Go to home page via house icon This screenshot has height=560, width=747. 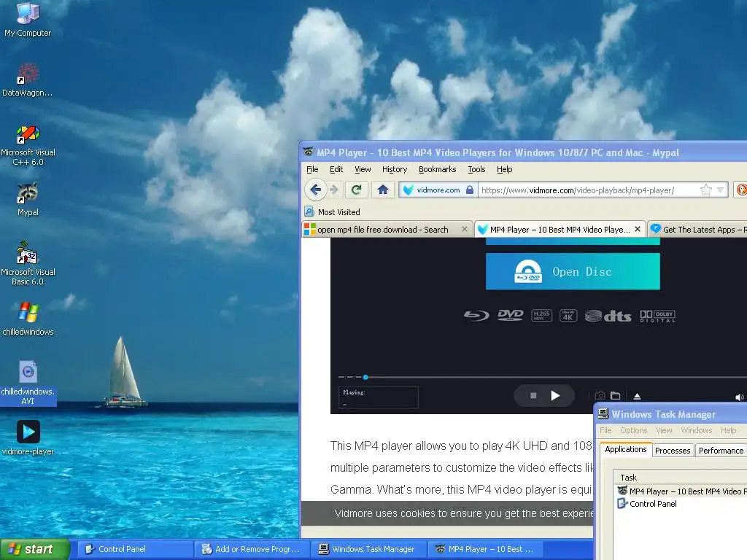(x=382, y=190)
